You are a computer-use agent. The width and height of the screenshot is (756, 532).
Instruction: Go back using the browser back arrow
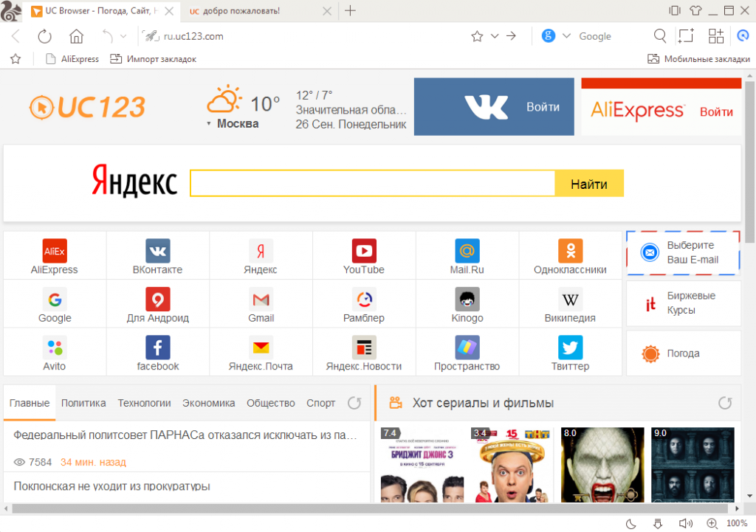(x=16, y=36)
